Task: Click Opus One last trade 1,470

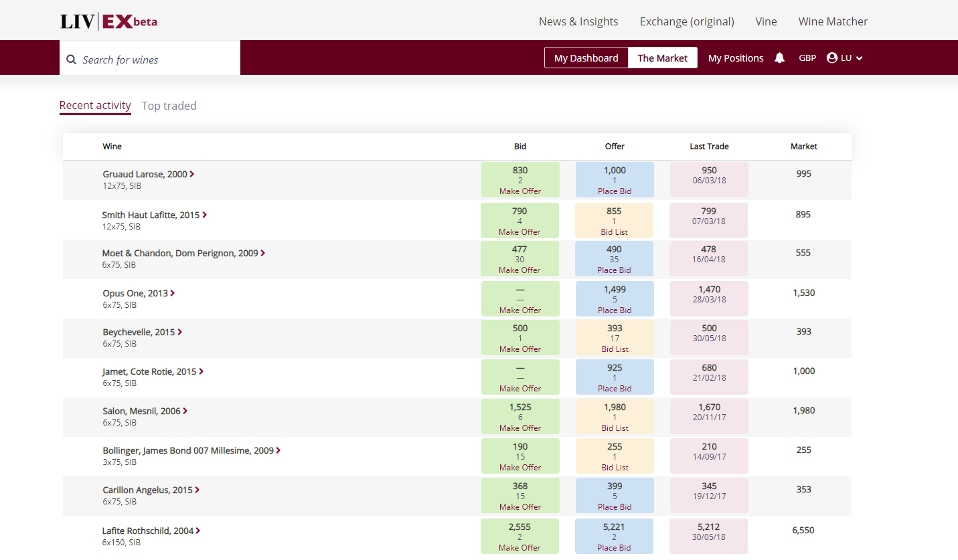Action: [x=709, y=298]
